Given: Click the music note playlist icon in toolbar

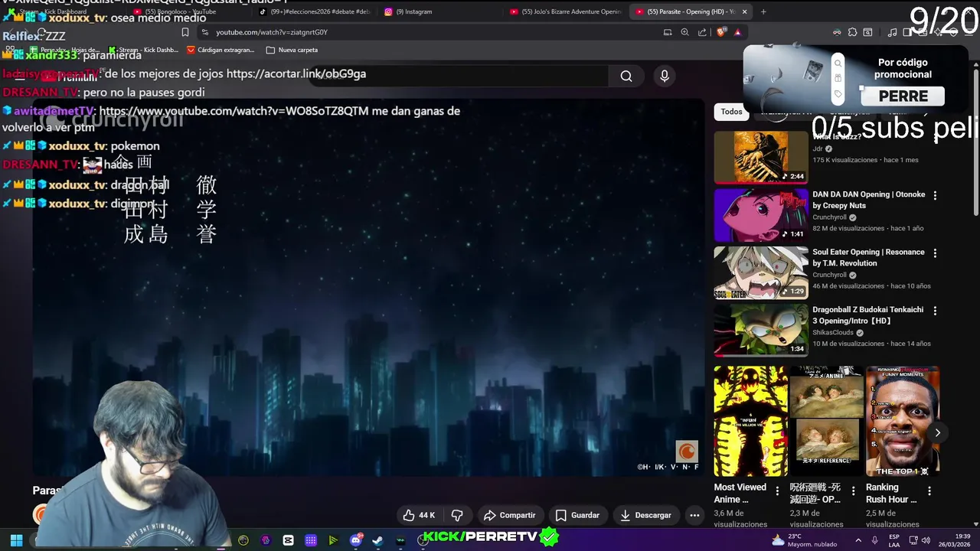Looking at the screenshot, I should (x=892, y=32).
